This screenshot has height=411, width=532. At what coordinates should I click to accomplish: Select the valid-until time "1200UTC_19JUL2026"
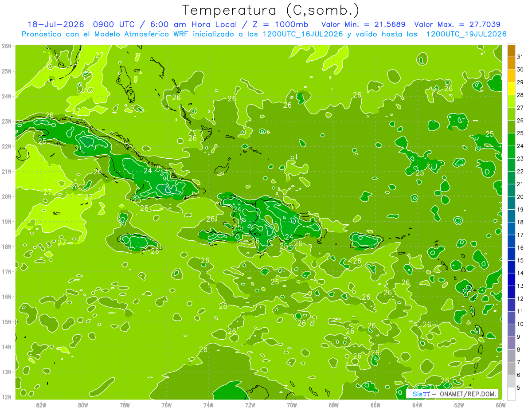(x=466, y=34)
